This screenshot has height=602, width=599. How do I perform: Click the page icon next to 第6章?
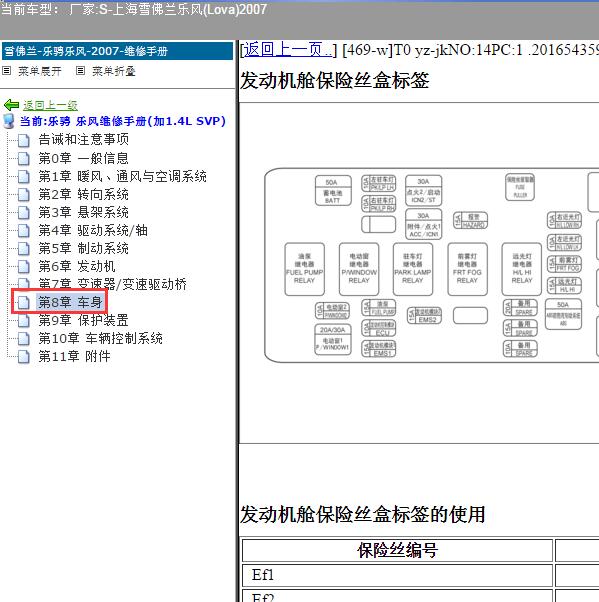(24, 266)
